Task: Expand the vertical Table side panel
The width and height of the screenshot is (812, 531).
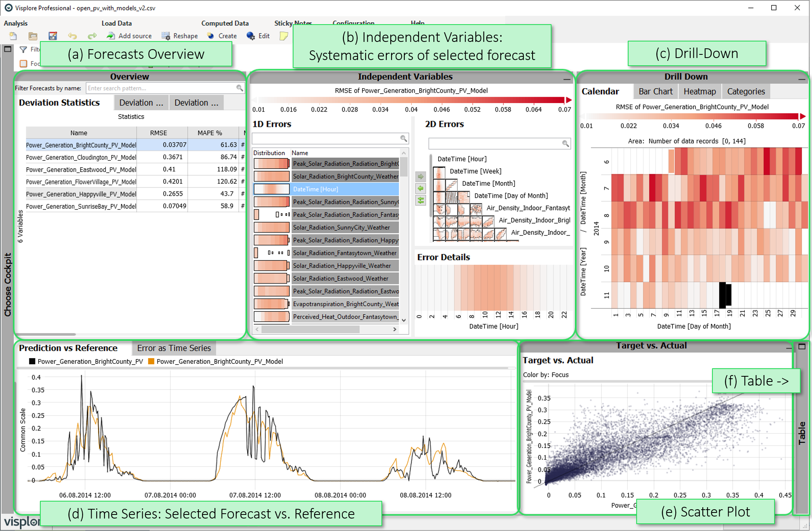Action: tap(802, 433)
